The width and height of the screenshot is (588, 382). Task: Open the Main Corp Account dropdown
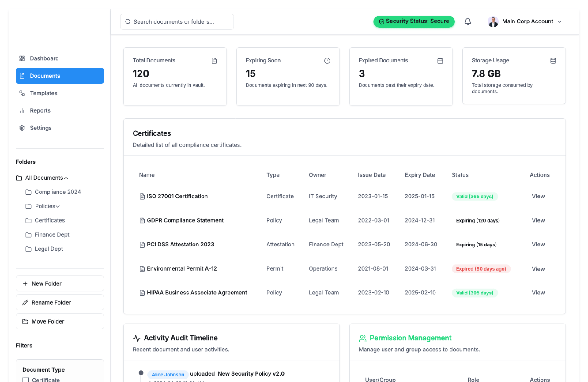(x=560, y=21)
